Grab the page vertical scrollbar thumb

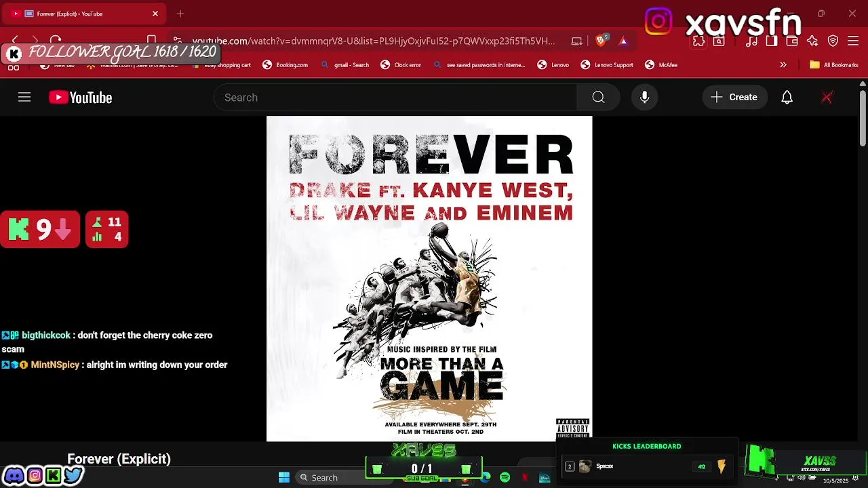click(x=863, y=118)
